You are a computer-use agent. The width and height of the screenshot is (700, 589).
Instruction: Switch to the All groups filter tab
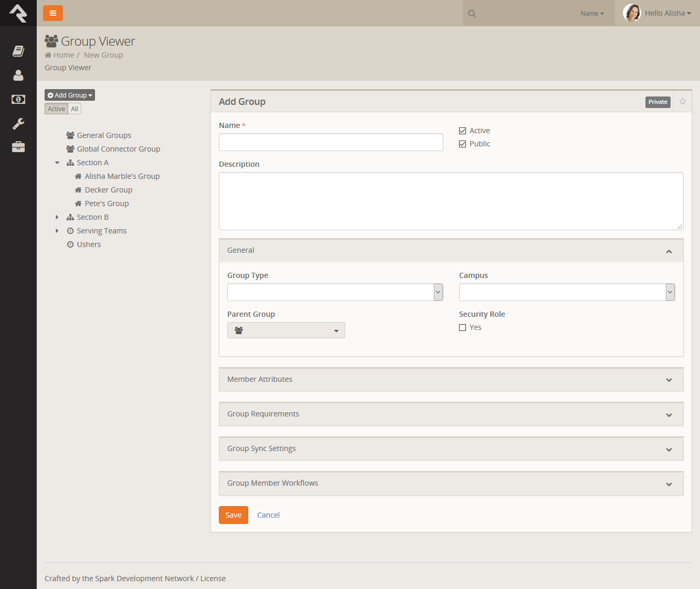coord(75,109)
